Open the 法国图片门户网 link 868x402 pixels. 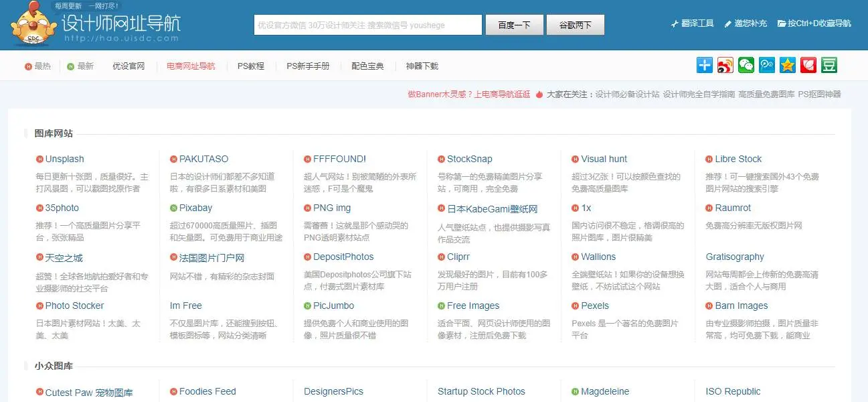click(211, 258)
